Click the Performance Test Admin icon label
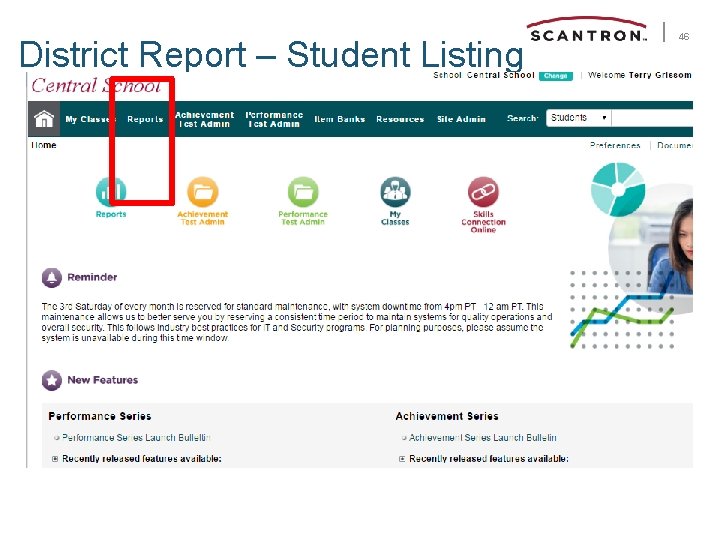Image resolution: width=720 pixels, height=540 pixels. (303, 218)
